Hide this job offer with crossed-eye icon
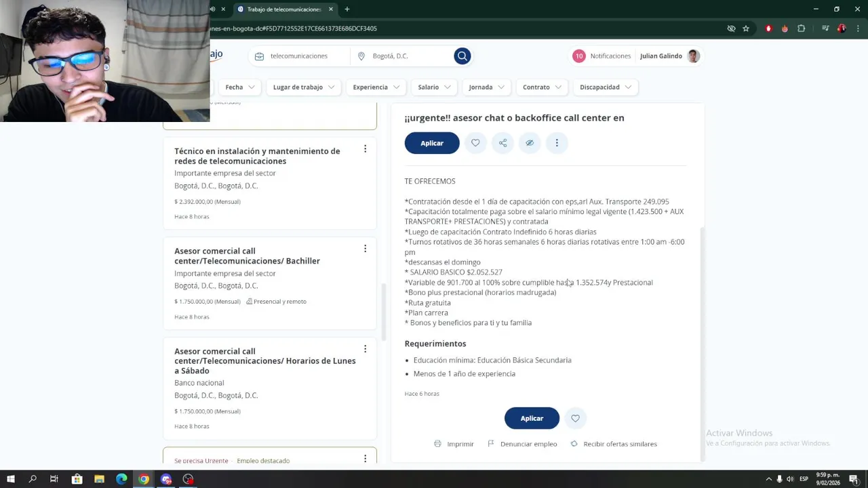The image size is (868, 488). pyautogui.click(x=530, y=143)
